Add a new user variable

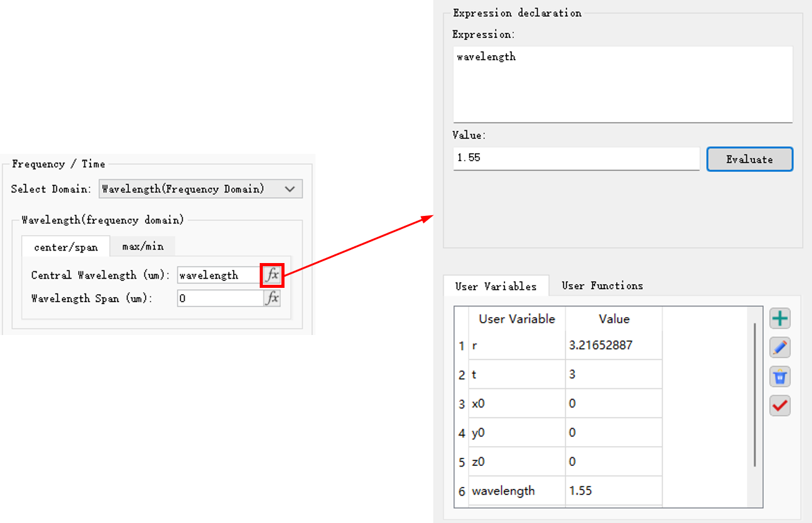point(780,319)
